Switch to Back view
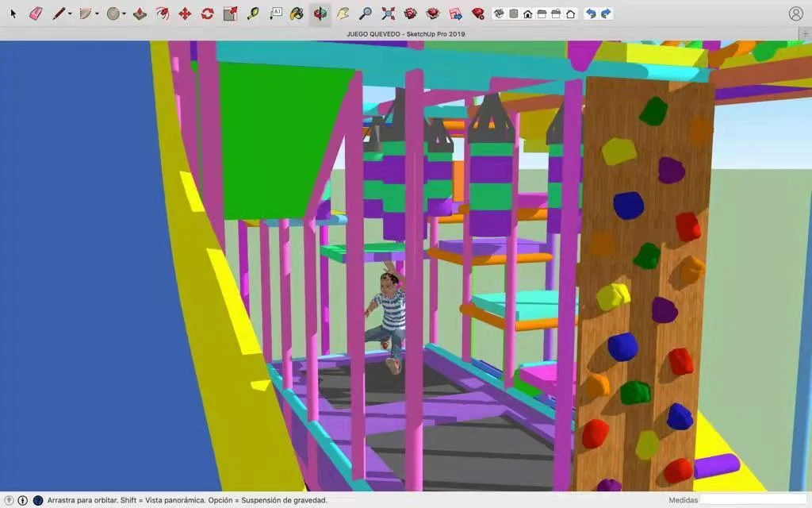This screenshot has width=812, height=508. tap(556, 13)
